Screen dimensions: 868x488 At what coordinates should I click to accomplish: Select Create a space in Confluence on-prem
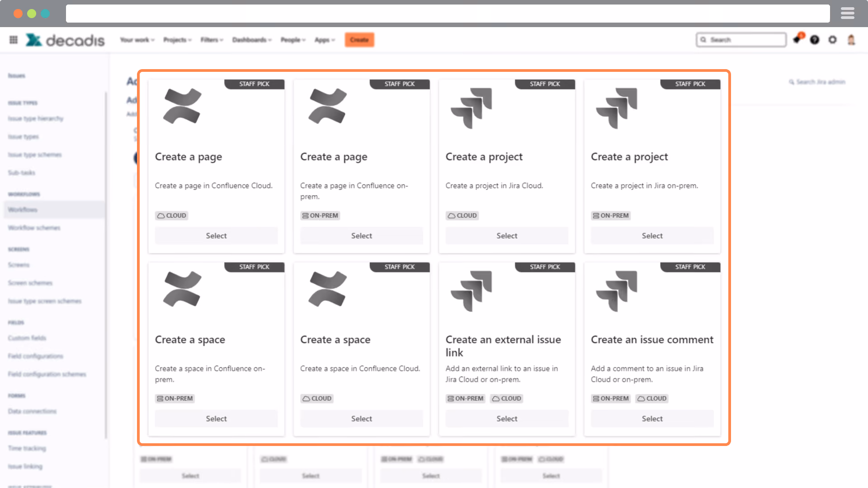point(217,419)
